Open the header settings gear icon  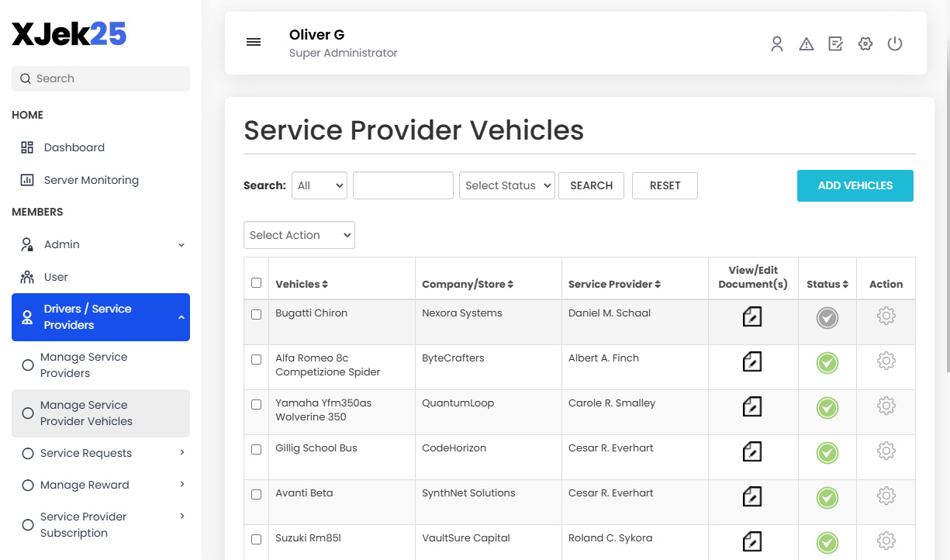[x=865, y=43]
